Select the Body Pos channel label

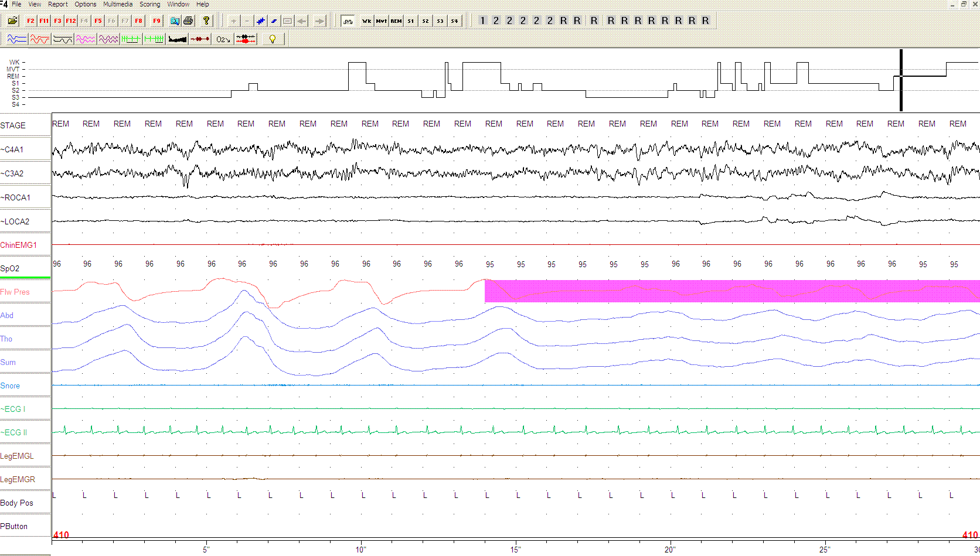[25, 503]
